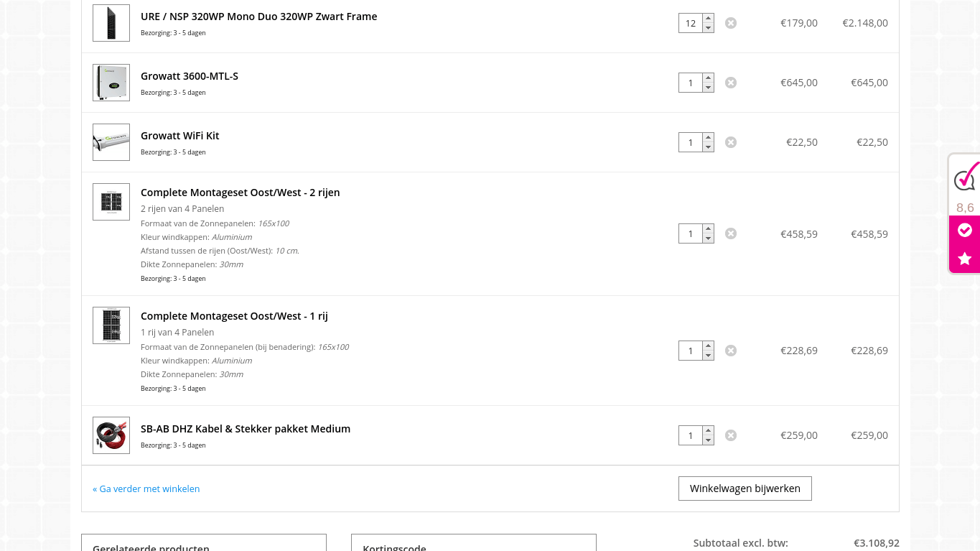Decrease quantity of SB-AB DHZ Kabel pakket

point(709,440)
